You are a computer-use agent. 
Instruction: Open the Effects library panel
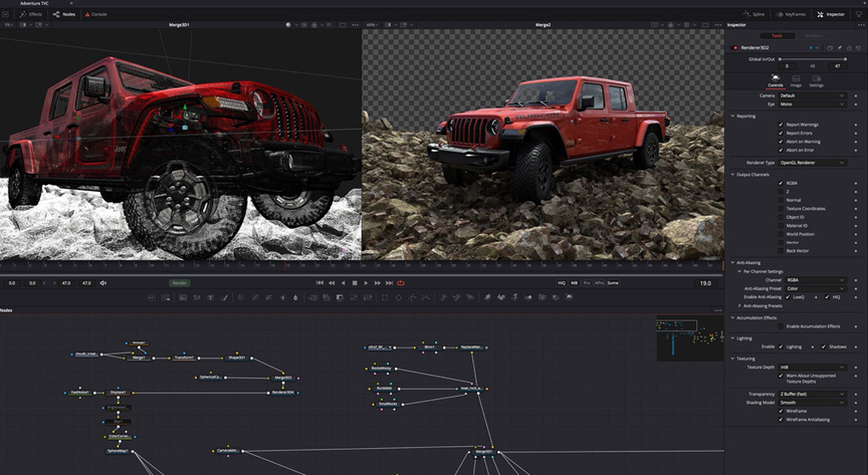[x=31, y=15]
